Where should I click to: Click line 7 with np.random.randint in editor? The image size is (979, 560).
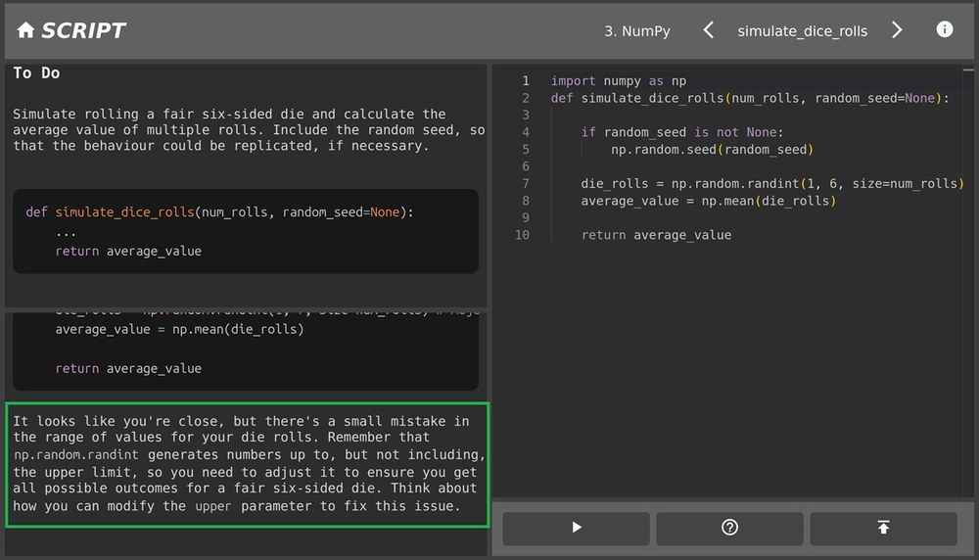click(771, 183)
